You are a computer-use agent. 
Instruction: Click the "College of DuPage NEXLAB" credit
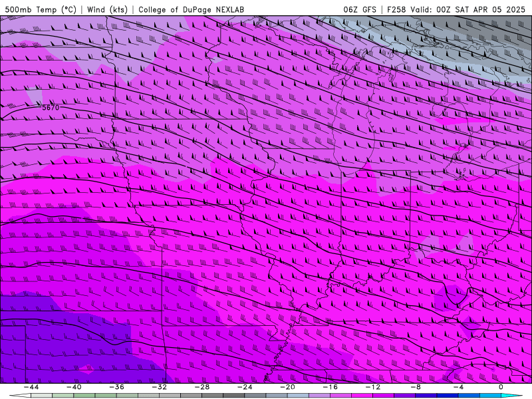click(x=191, y=9)
